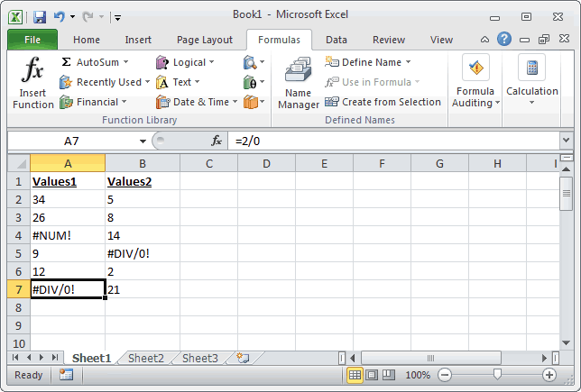
Task: Open the Financial functions menu
Action: coord(93,102)
